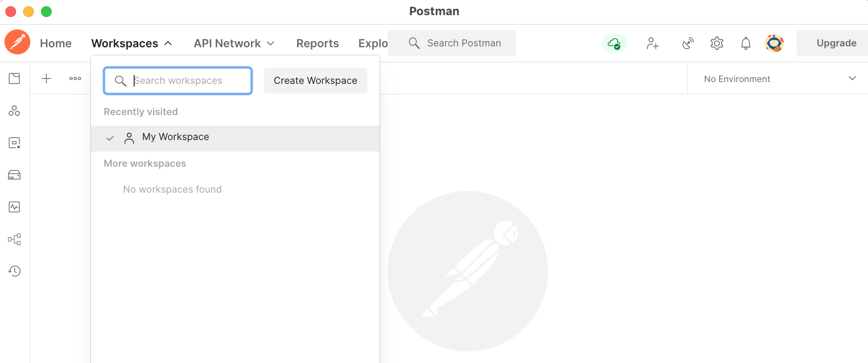Open the Reports tab
868x363 pixels.
[318, 43]
